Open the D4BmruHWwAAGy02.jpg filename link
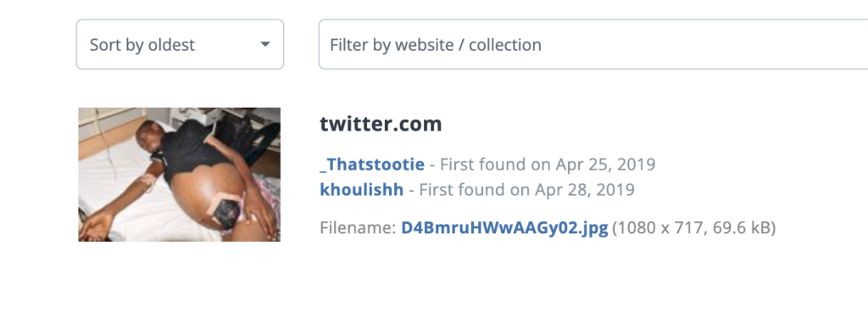 click(x=504, y=227)
